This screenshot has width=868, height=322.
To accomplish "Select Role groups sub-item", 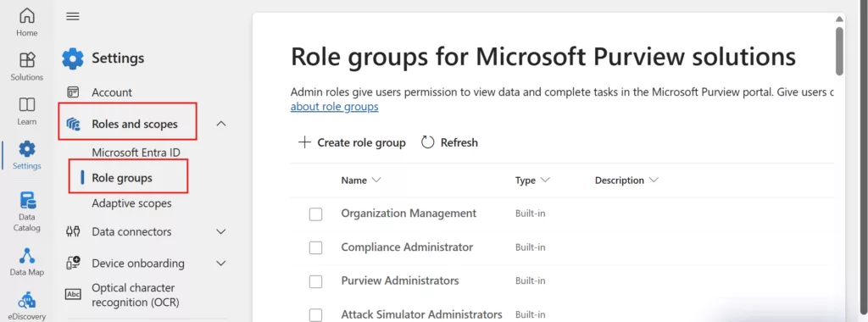I will coord(122,178).
